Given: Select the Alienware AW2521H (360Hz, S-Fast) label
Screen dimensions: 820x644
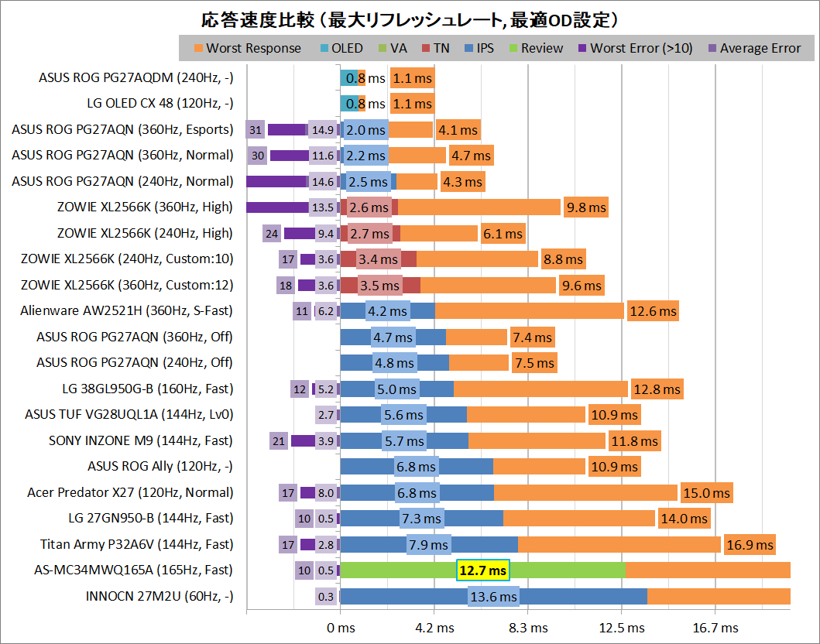Looking at the screenshot, I should [x=126, y=311].
